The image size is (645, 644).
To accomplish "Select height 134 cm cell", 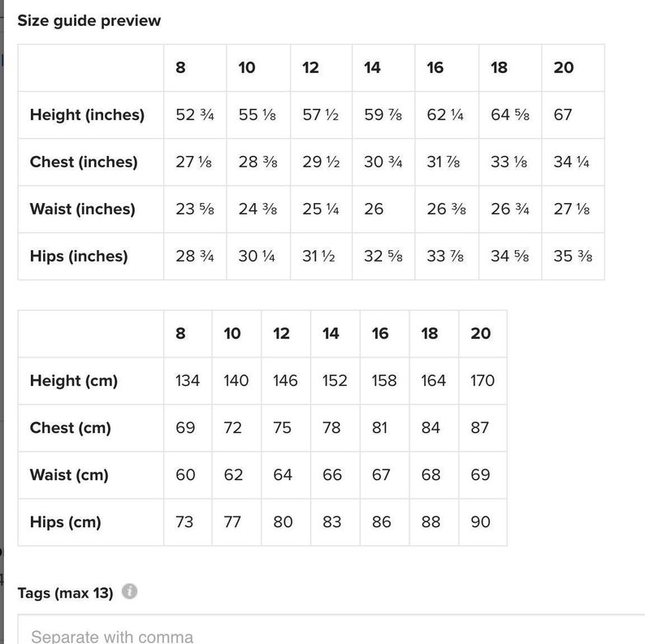I will [x=188, y=381].
